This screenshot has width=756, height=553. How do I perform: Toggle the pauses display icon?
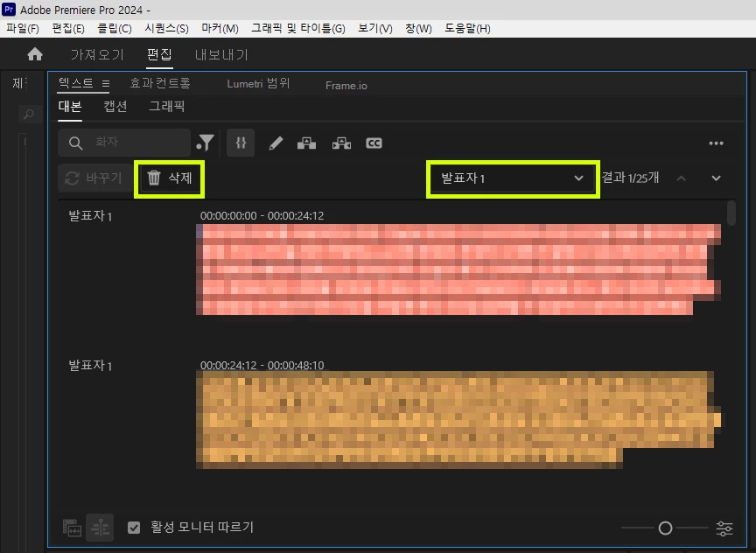pos(241,143)
